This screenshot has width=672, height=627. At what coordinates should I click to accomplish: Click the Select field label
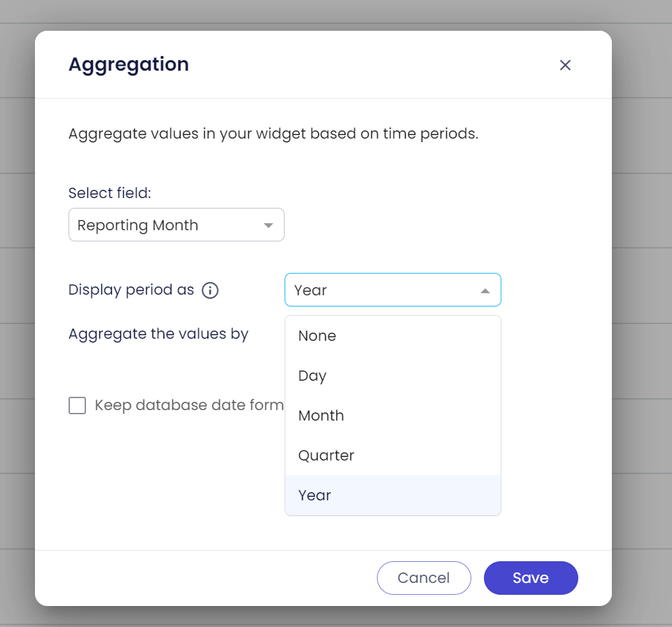(109, 192)
